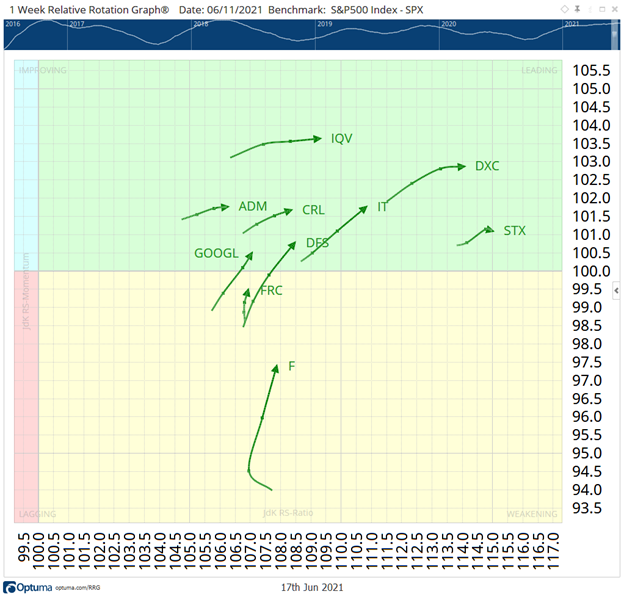The image size is (624, 597).
Task: Click the STX ticker label
Action: pos(515,230)
